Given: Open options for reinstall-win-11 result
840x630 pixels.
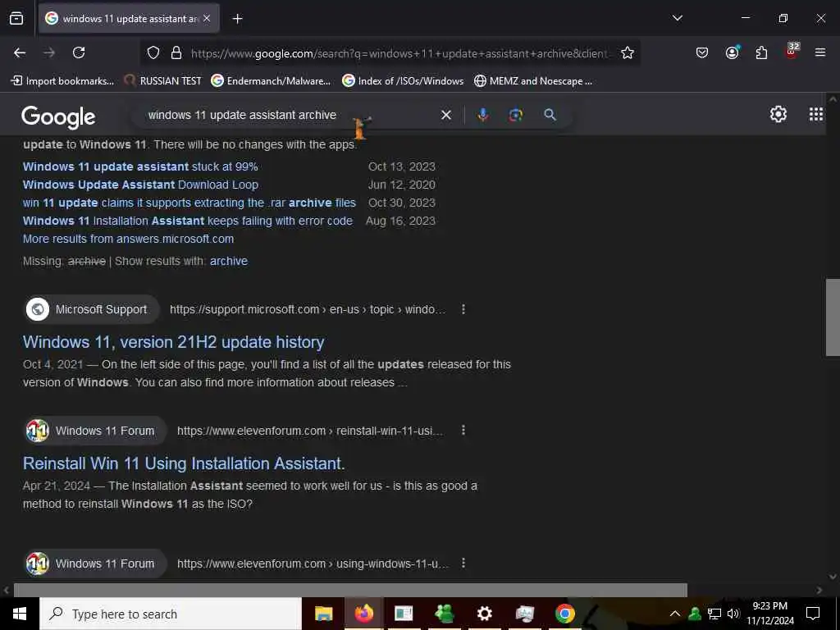Looking at the screenshot, I should pos(463,430).
